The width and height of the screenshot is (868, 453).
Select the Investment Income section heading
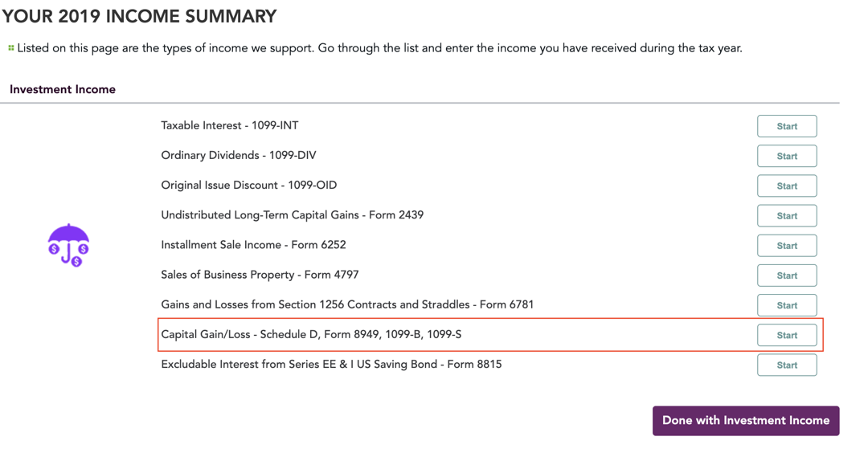pyautogui.click(x=63, y=90)
